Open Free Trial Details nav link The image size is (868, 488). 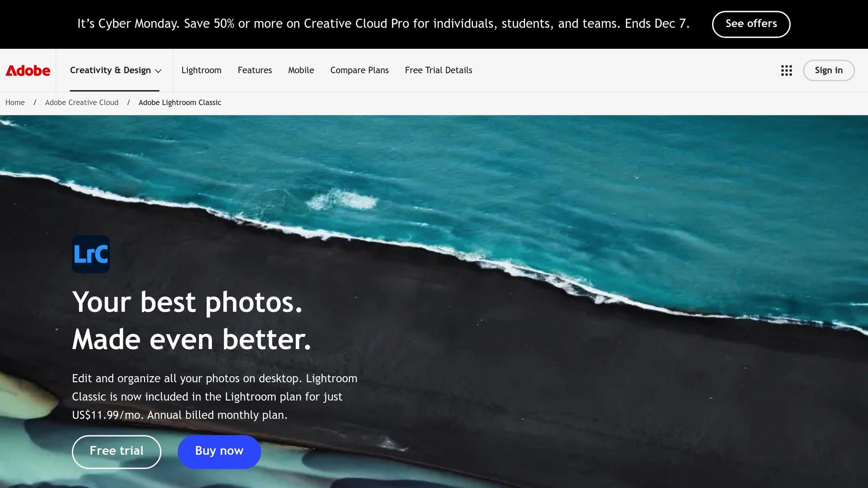[x=438, y=70]
